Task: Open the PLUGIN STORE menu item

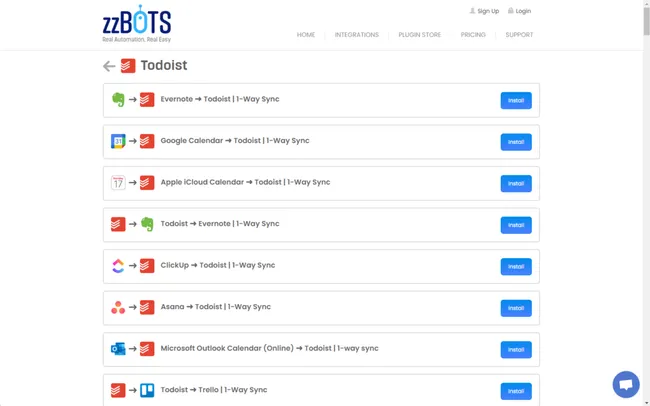Action: [420, 35]
